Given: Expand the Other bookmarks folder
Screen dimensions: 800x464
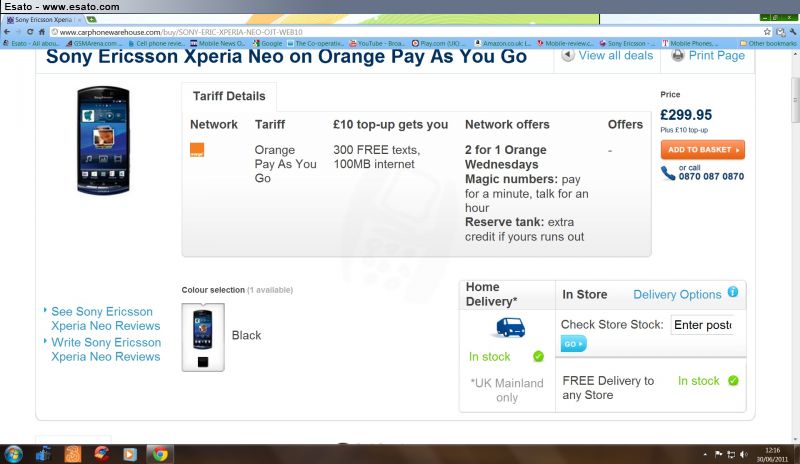Looking at the screenshot, I should point(768,43).
